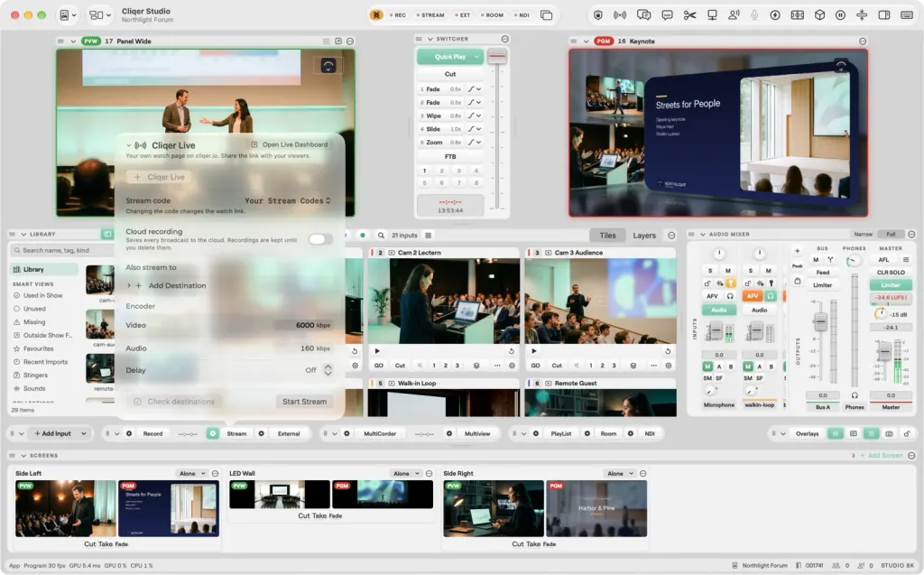Collapse the Screens section chevron
Image resolution: width=924 pixels, height=575 pixels.
[x=23, y=456]
